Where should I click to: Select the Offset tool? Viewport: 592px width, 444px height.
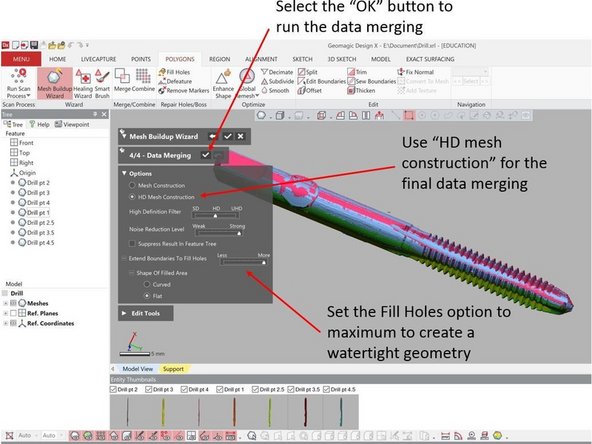pyautogui.click(x=310, y=91)
